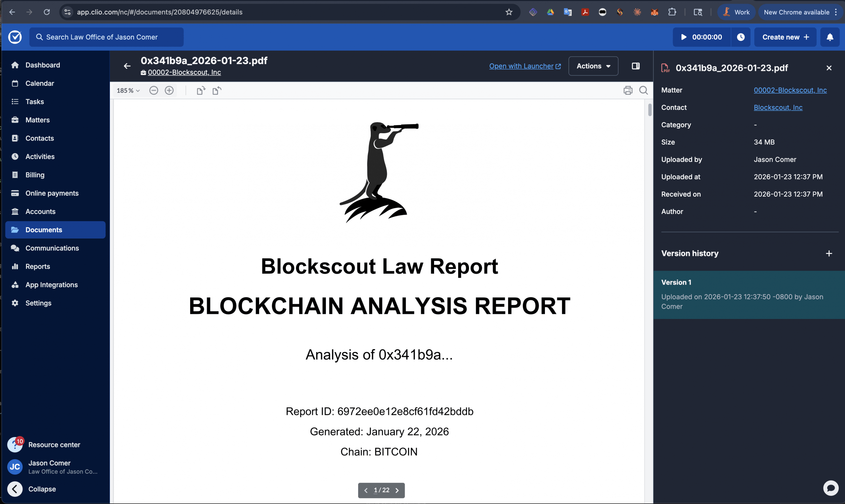Start the 00:00:00 timer

coord(701,37)
